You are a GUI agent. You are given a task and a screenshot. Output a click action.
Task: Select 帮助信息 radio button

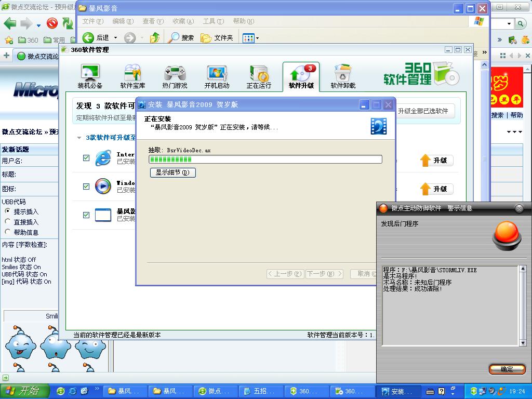(x=7, y=232)
